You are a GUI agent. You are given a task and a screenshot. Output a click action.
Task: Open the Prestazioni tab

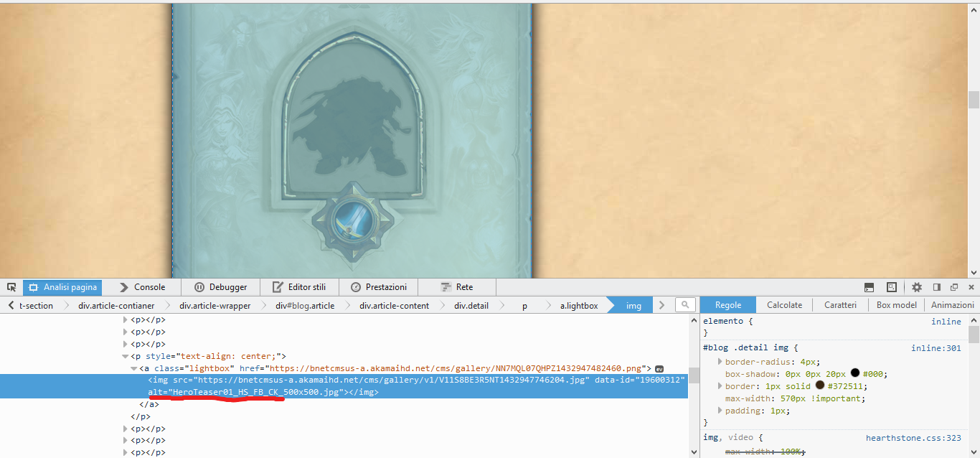pos(378,287)
